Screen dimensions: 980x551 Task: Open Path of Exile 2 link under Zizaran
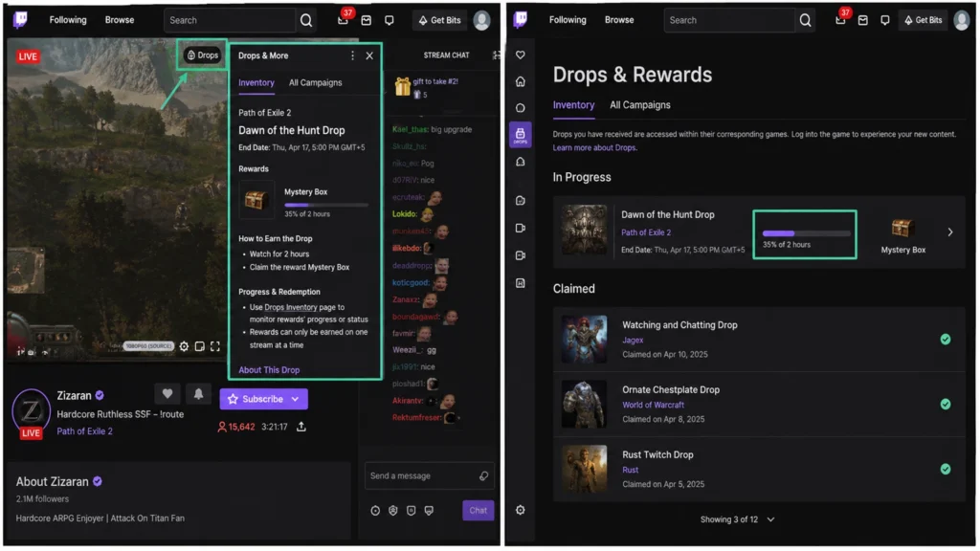point(85,431)
